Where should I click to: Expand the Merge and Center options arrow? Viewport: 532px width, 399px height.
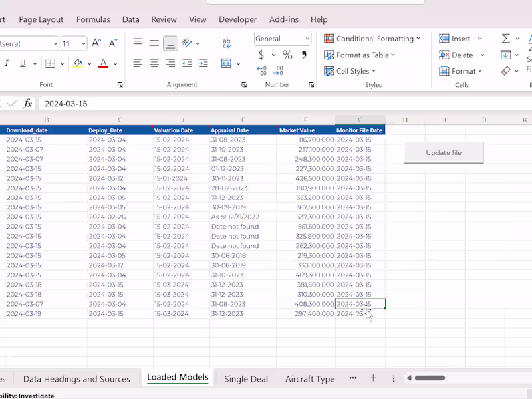pos(238,63)
